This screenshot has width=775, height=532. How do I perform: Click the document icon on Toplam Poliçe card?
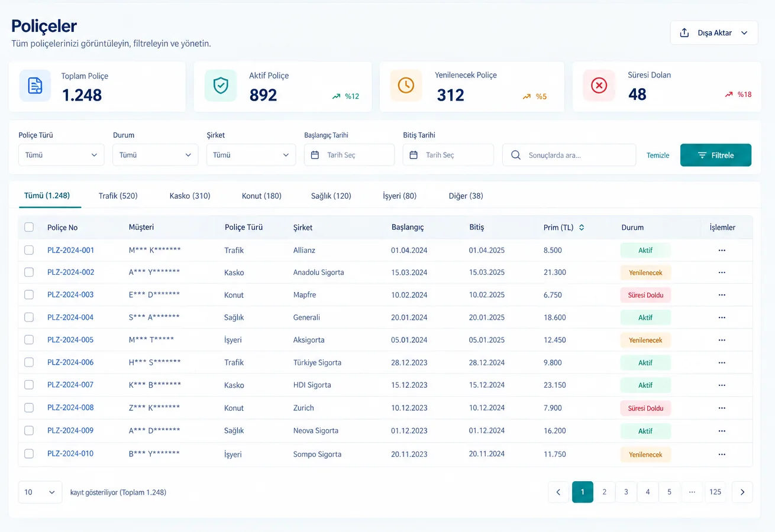(35, 86)
